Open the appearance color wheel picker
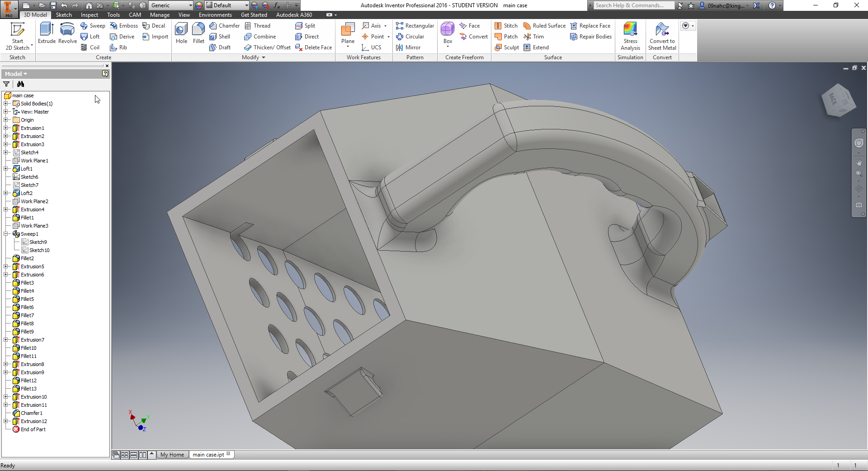 199,5
